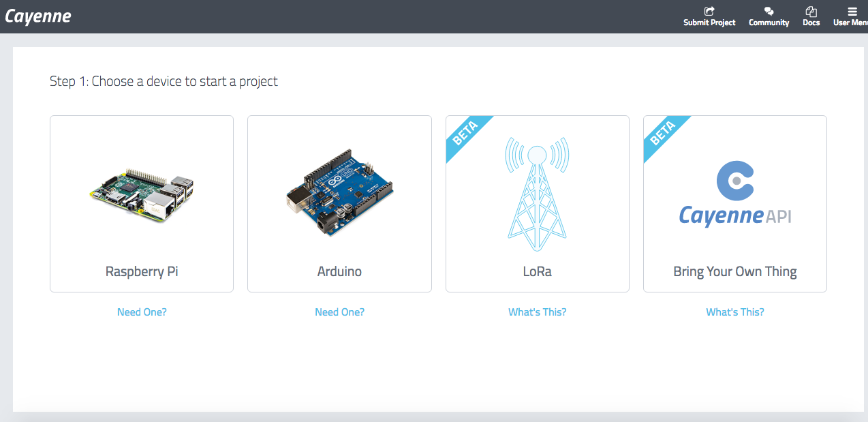
Task: Click "What's This?" below LoRa
Action: click(537, 312)
